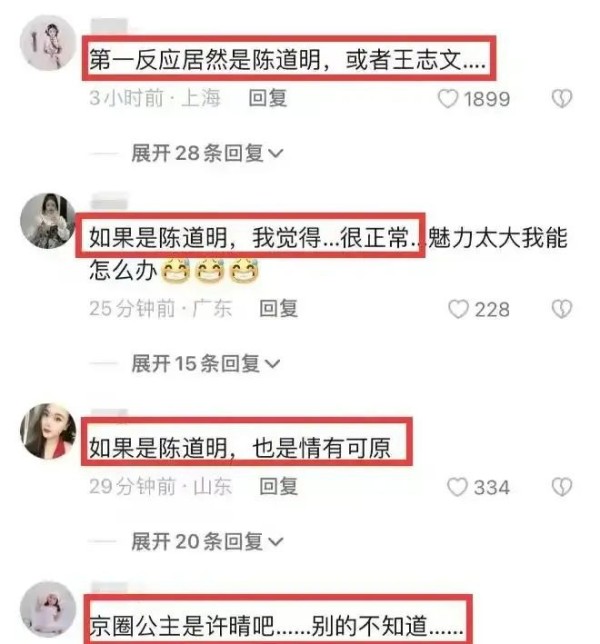600x644 pixels.
Task: Open first commenter's avatar profile
Action: 48,43
